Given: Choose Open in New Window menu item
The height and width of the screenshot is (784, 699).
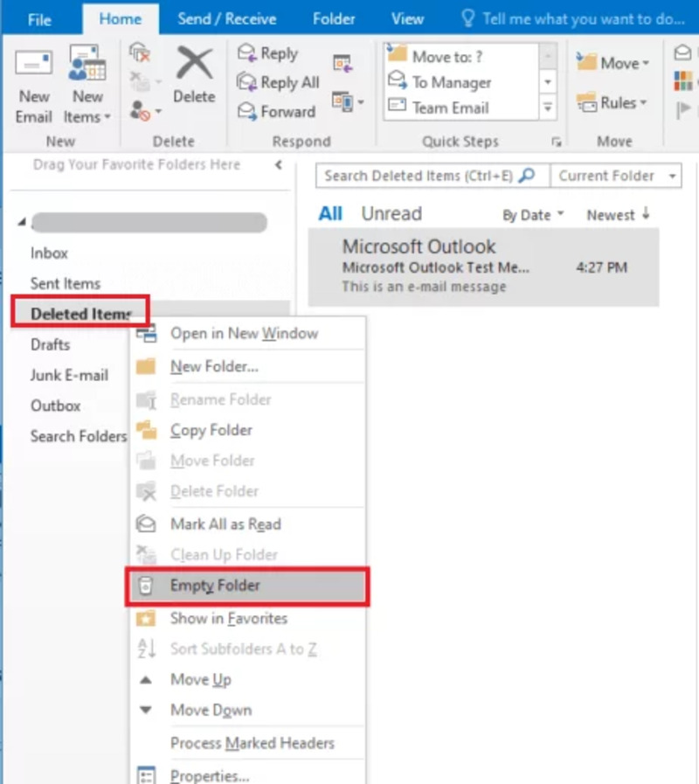Looking at the screenshot, I should pyautogui.click(x=248, y=333).
